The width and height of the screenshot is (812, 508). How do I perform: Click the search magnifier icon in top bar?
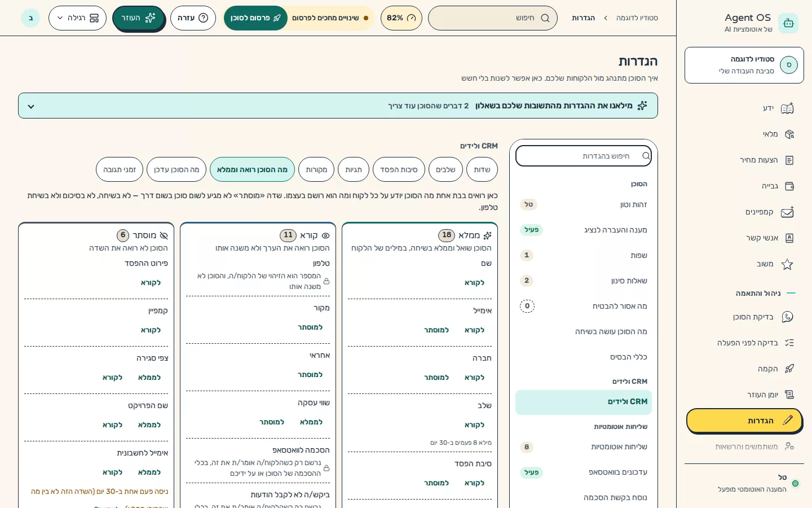click(x=545, y=18)
